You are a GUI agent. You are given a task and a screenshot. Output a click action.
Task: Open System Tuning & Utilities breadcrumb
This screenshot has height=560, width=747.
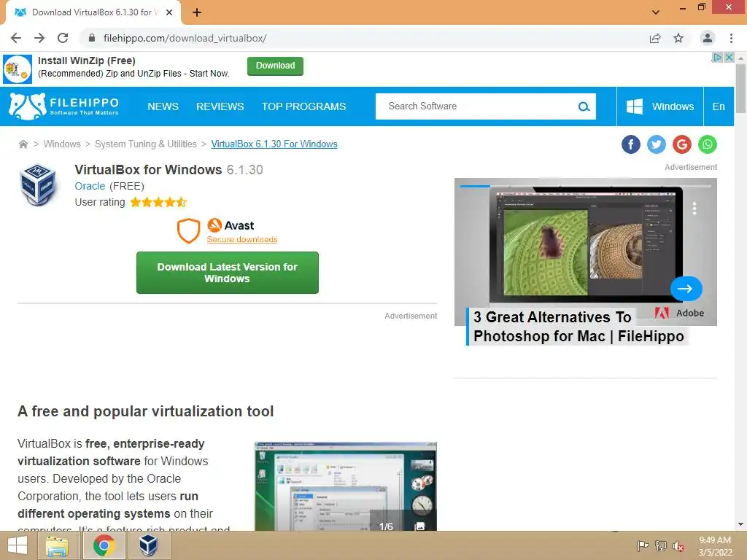tap(146, 144)
